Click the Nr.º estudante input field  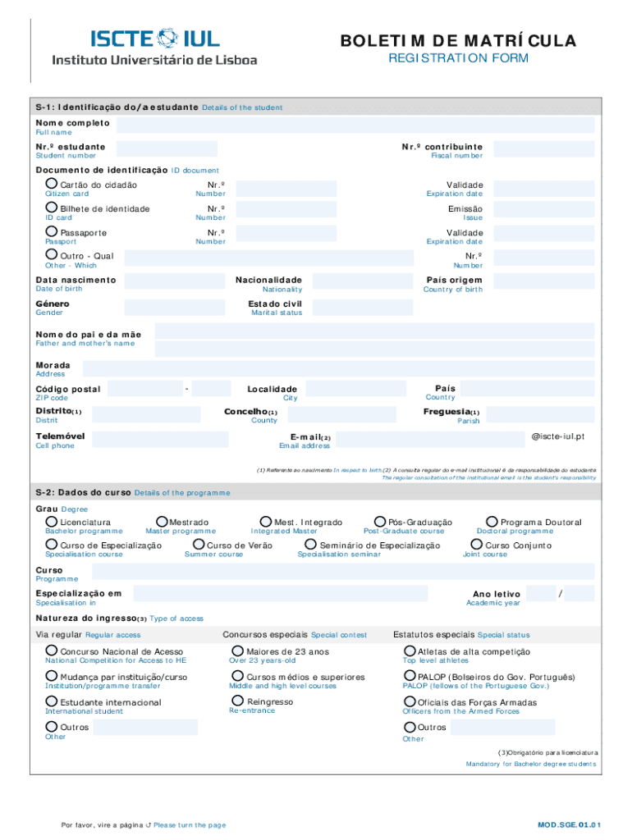click(170, 148)
